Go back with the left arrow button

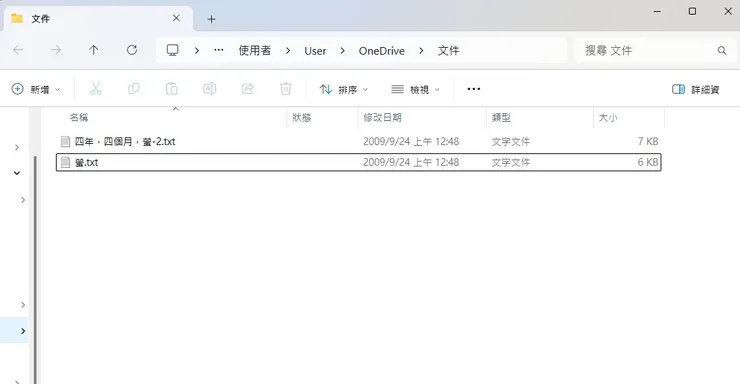pyautogui.click(x=18, y=50)
